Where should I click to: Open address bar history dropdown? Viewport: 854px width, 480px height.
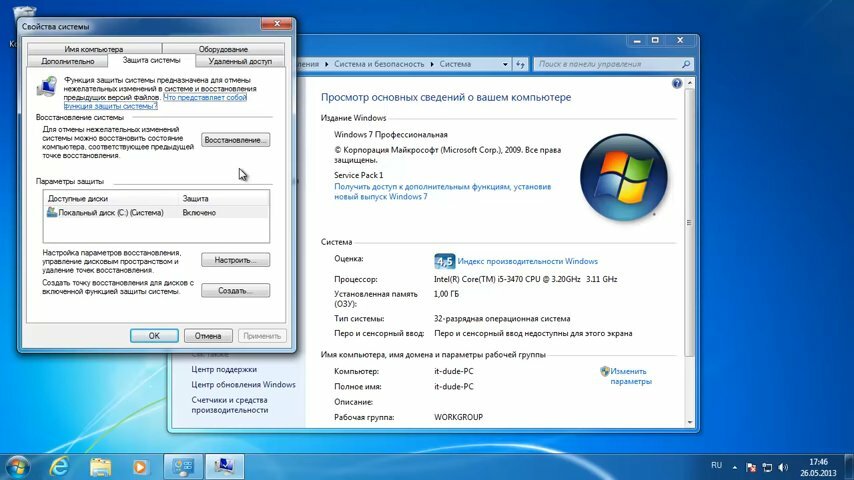(505, 64)
